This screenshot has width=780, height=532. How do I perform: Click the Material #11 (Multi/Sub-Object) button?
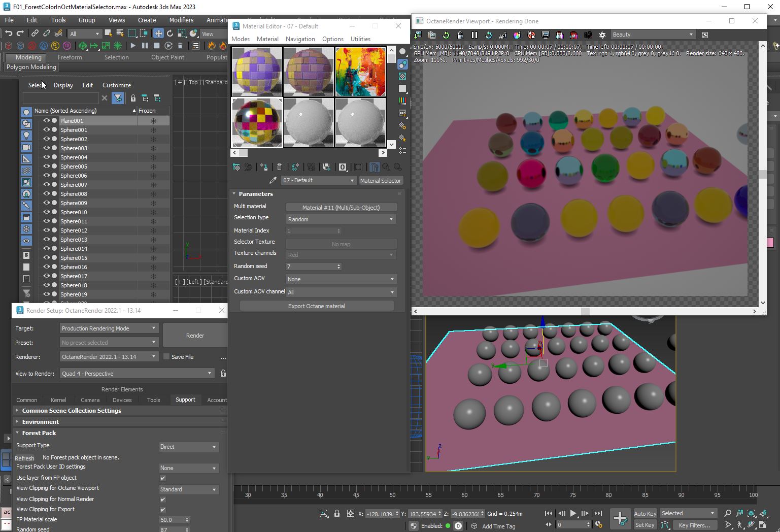point(341,208)
